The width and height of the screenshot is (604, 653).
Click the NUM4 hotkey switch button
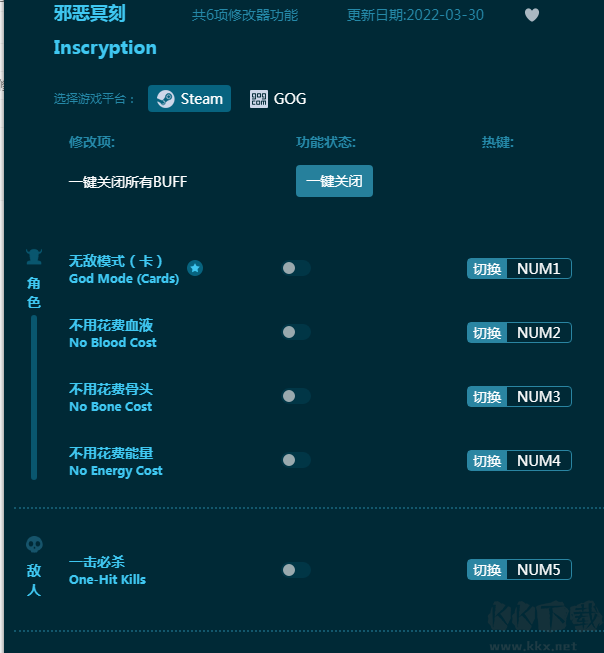click(487, 460)
